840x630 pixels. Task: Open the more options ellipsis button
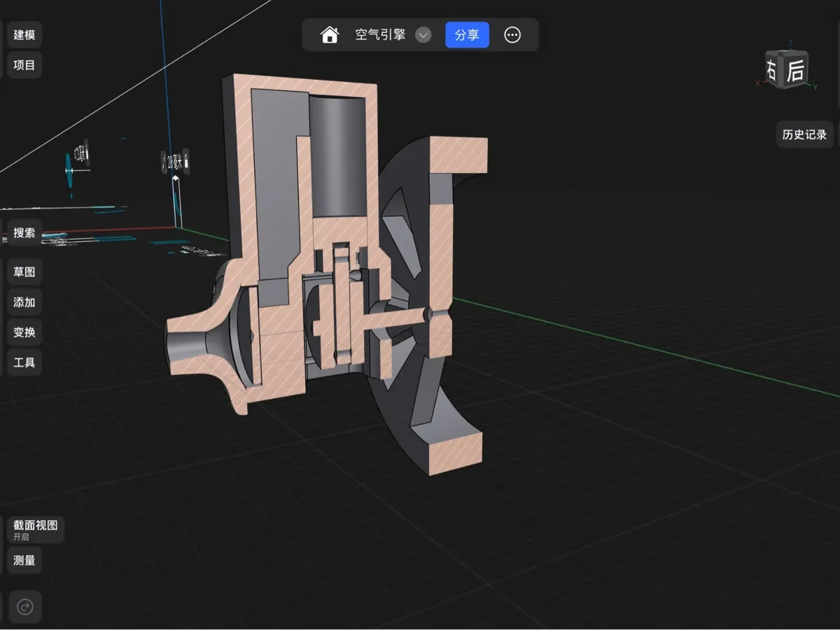tap(512, 35)
